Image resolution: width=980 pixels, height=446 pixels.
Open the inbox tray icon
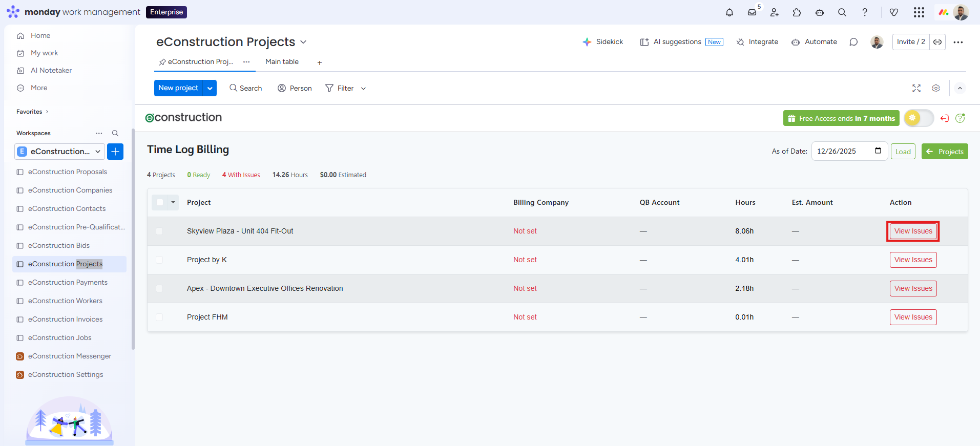(x=752, y=12)
